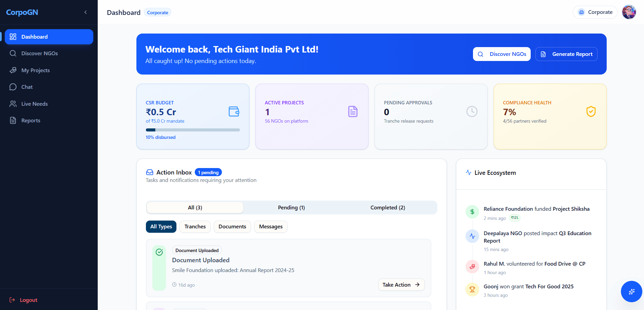Click the logout icon at sidebar bottom
The image size is (644, 310).
[x=12, y=300]
